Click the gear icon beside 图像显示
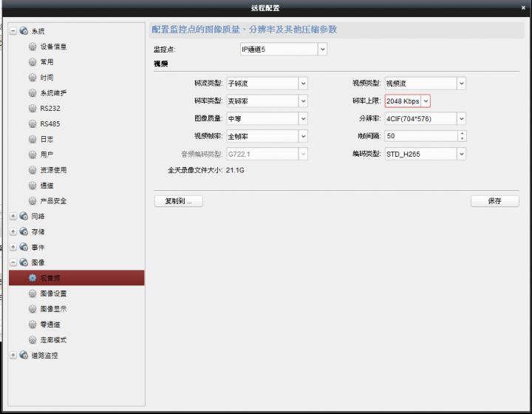Image resolution: width=532 pixels, height=414 pixels. coord(33,309)
